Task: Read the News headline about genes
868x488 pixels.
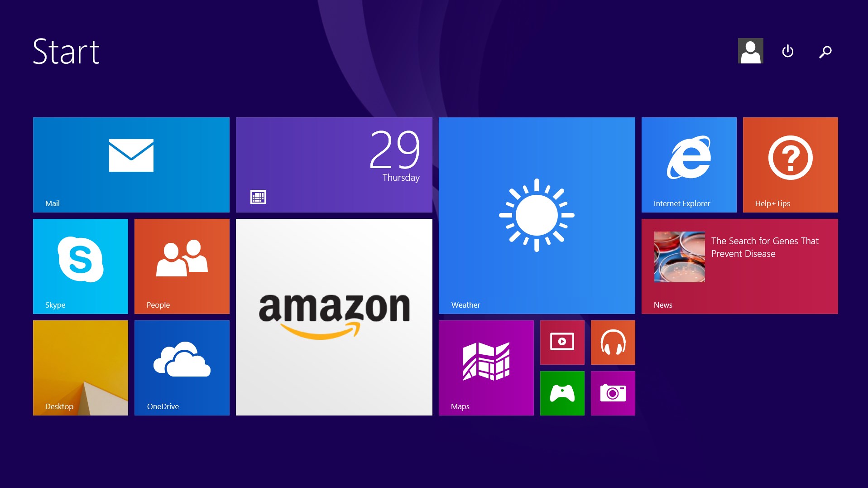Action: [764, 247]
